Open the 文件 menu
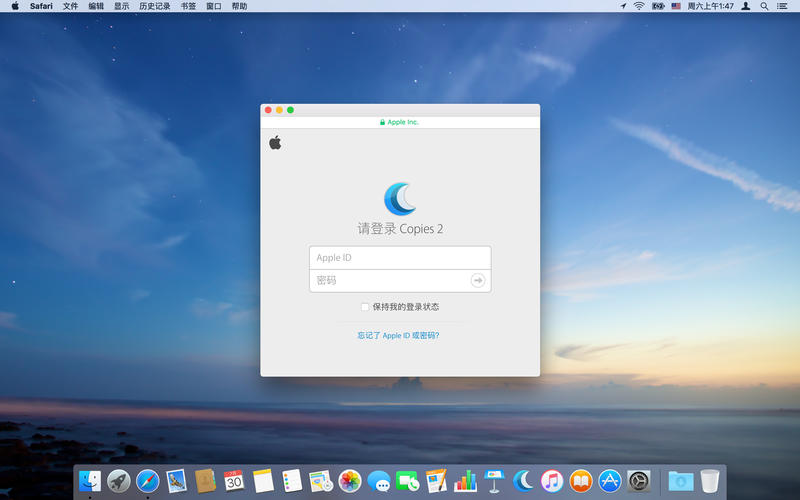800x500 pixels. pyautogui.click(x=70, y=6)
